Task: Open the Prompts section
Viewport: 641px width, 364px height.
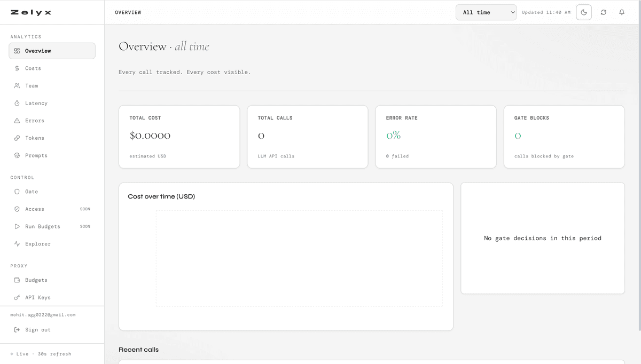Action: click(x=52, y=156)
